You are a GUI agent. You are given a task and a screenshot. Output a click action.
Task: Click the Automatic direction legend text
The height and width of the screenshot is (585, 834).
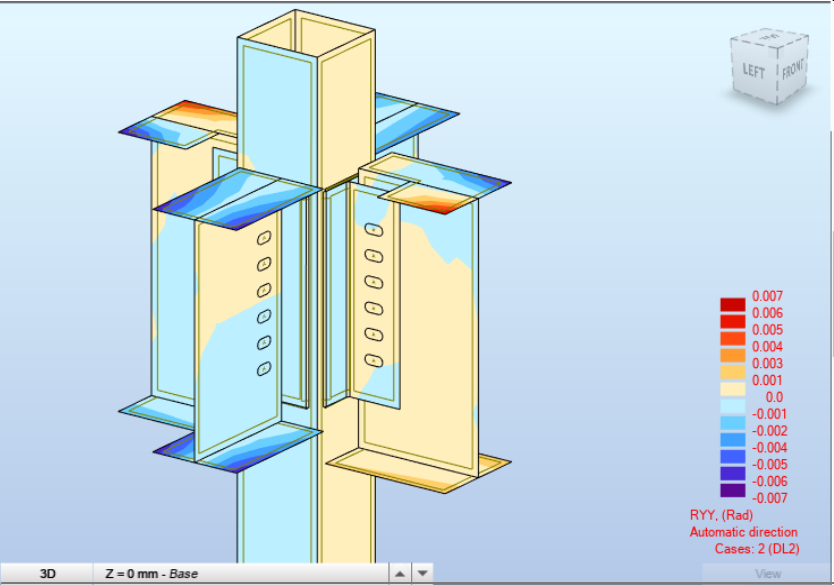point(744,532)
